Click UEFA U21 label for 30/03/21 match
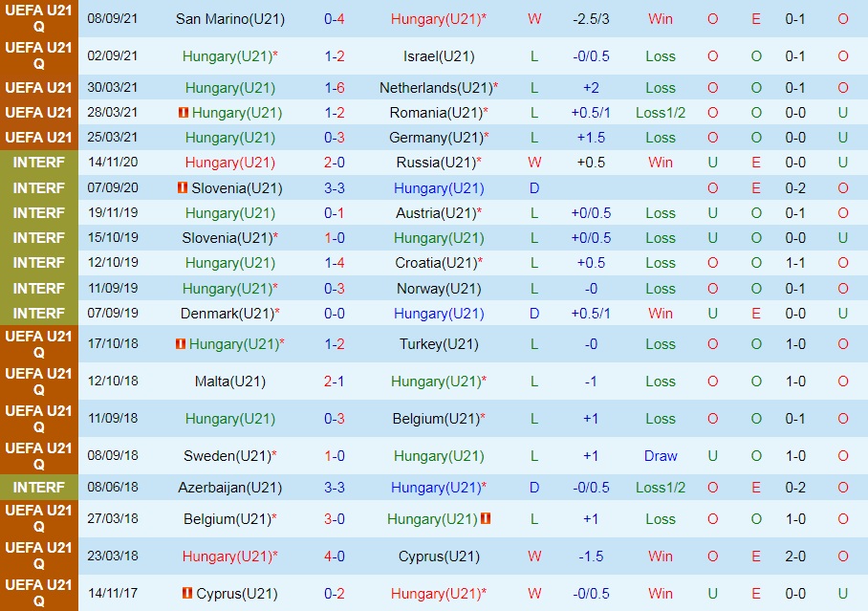Image resolution: width=868 pixels, height=611 pixels. (x=39, y=88)
